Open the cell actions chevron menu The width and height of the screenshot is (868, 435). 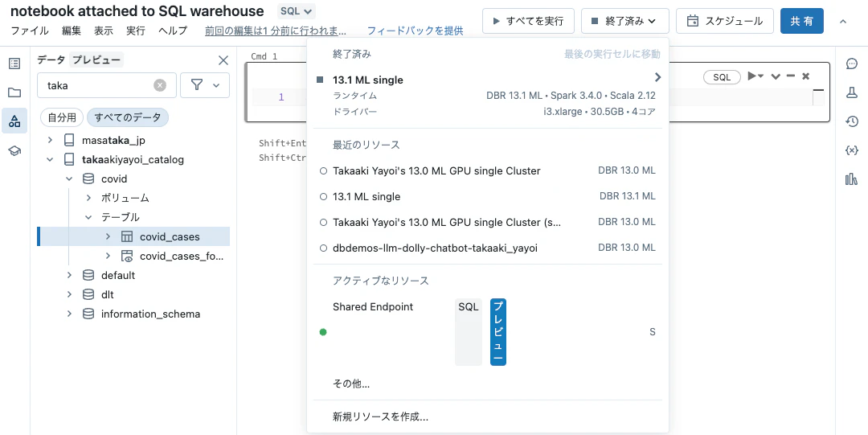tap(776, 76)
